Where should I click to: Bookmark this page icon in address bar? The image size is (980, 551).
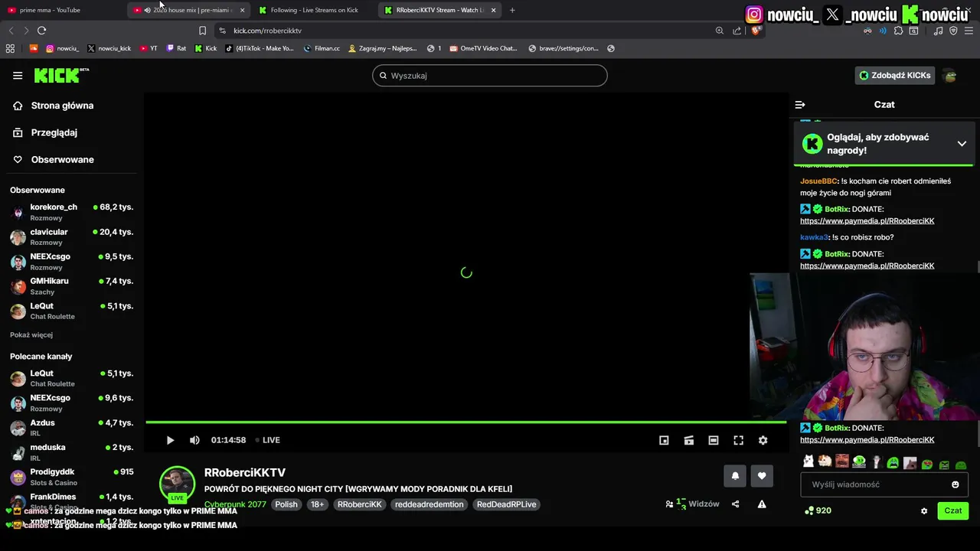tap(202, 31)
